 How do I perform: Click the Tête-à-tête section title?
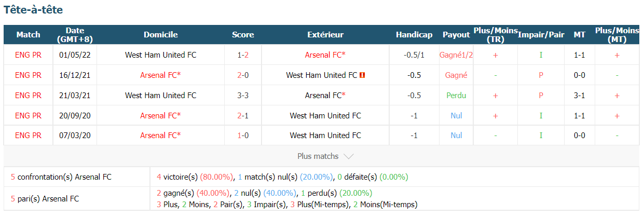(33, 9)
